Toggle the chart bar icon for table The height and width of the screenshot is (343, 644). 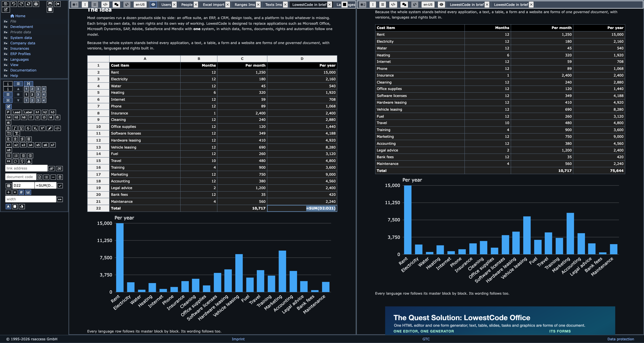28,192
